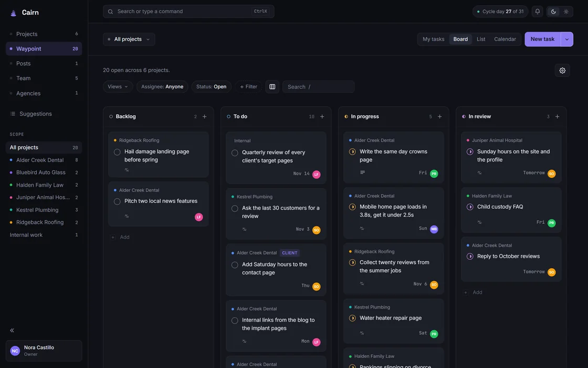The image size is (588, 368).
Task: Collapse sidebar with double chevron
Action: point(12,331)
